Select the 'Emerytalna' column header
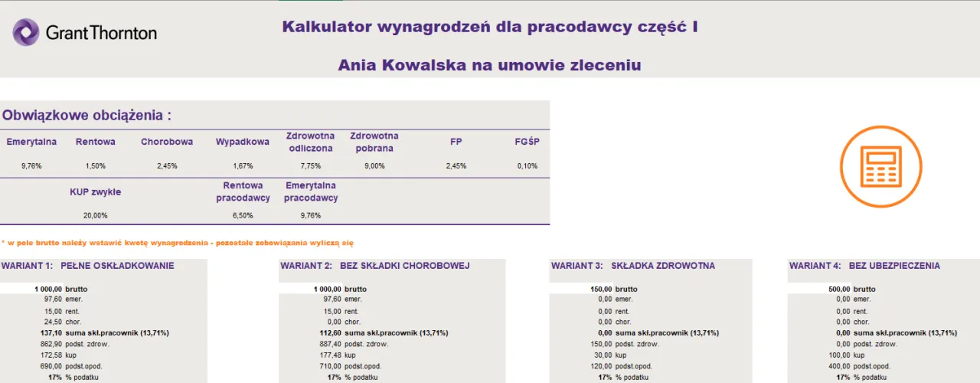 pos(31,142)
